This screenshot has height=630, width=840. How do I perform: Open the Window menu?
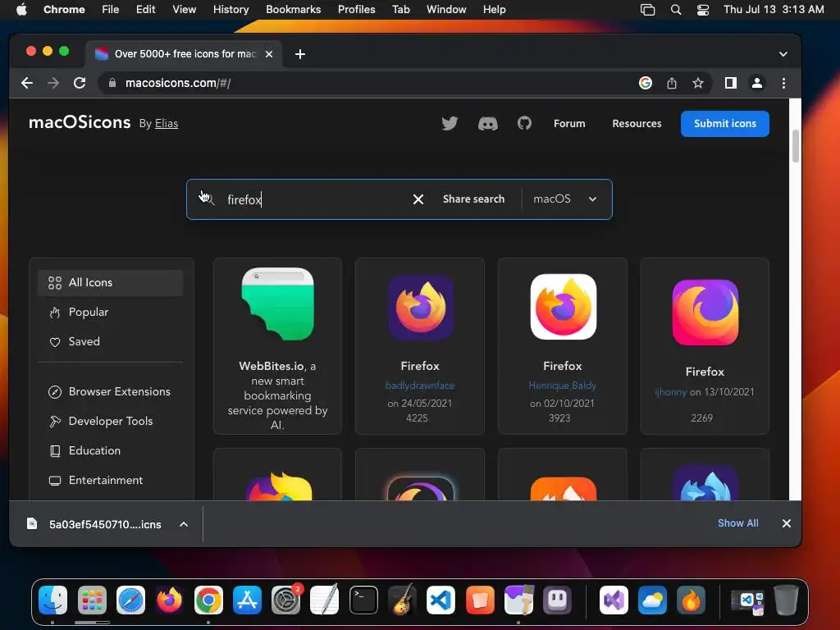pos(446,9)
